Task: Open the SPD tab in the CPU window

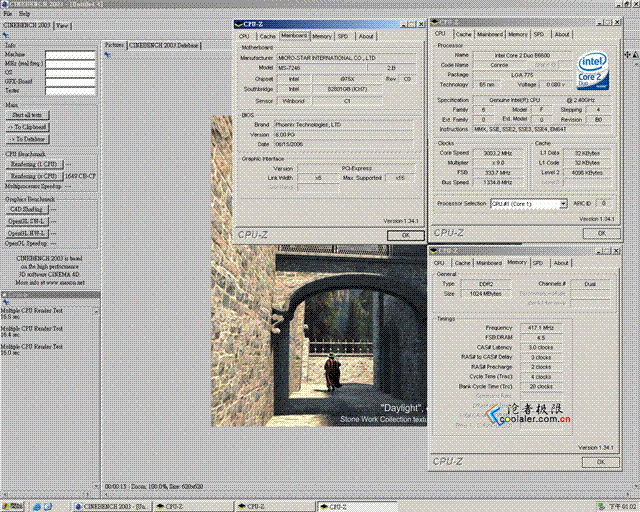Action: (539, 34)
